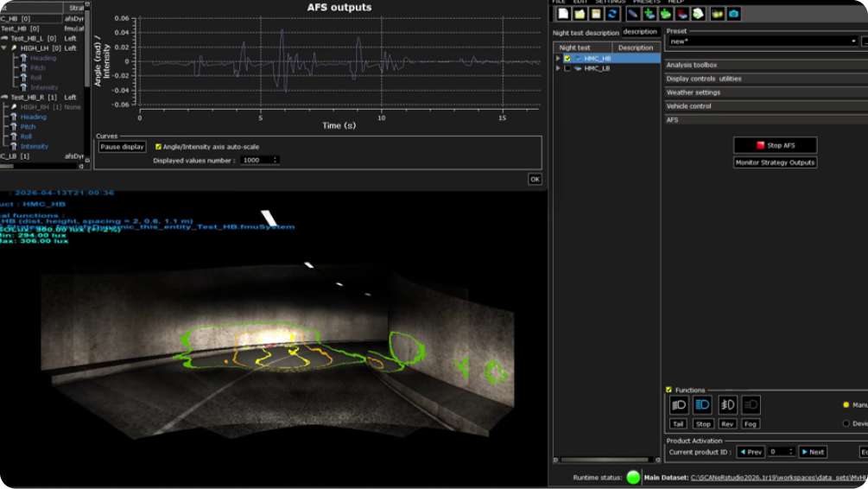Select the Manual radio button

tap(846, 405)
